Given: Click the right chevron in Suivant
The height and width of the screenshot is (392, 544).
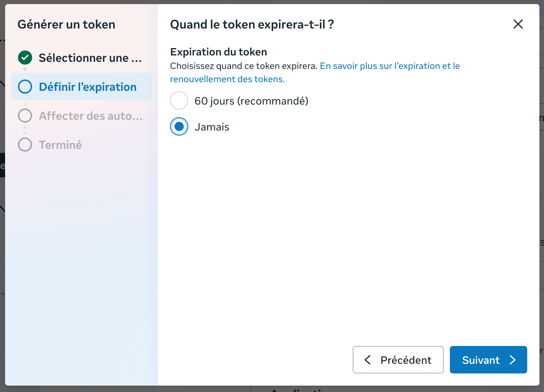Looking at the screenshot, I should (513, 360).
